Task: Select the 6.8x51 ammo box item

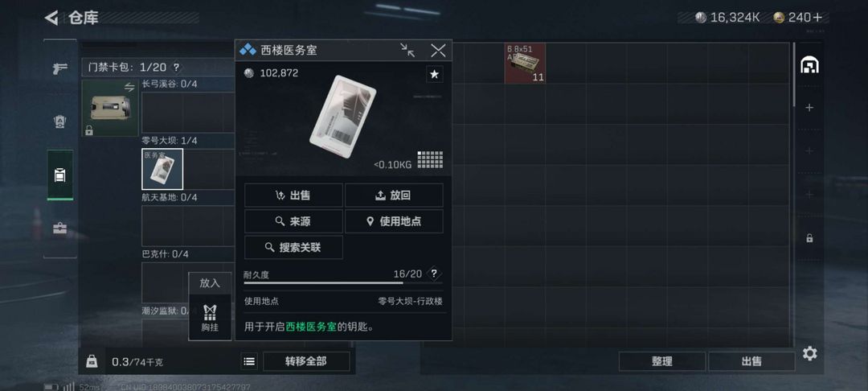Action: tap(525, 64)
